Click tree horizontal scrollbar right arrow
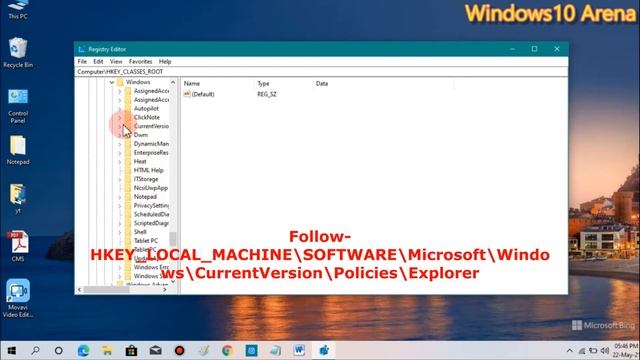This screenshot has height=360, width=640. (165, 289)
